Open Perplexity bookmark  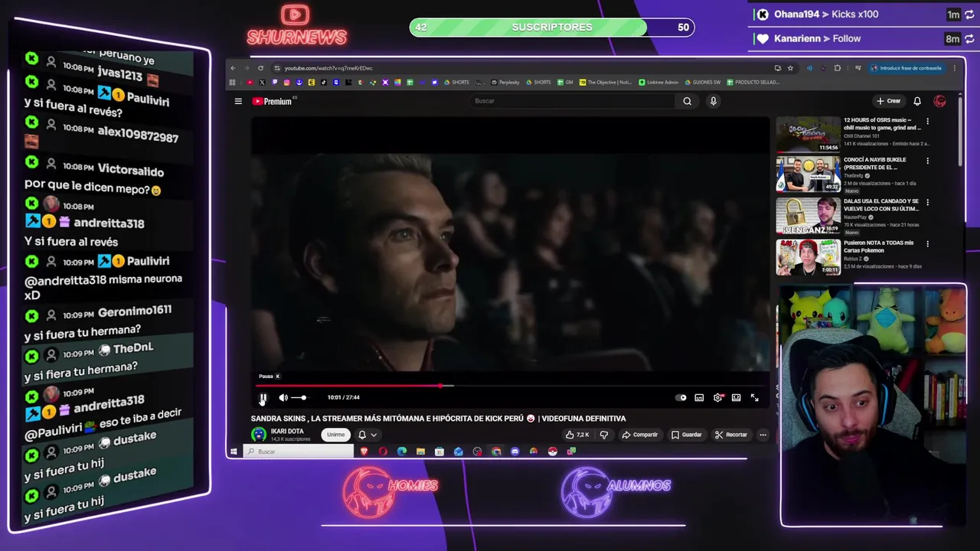[x=505, y=82]
